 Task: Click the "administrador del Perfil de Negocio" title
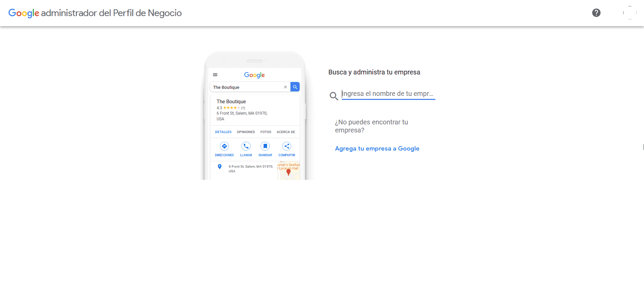(111, 13)
